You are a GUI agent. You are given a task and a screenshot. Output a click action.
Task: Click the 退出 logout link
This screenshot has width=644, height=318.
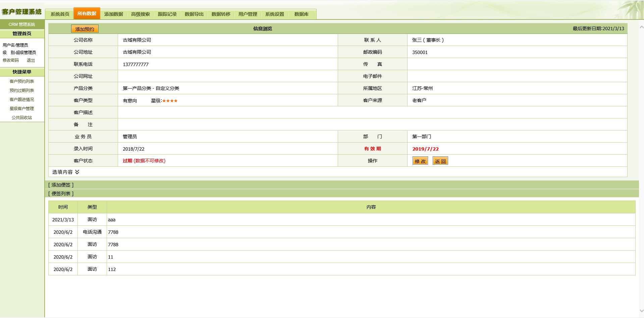pyautogui.click(x=31, y=60)
